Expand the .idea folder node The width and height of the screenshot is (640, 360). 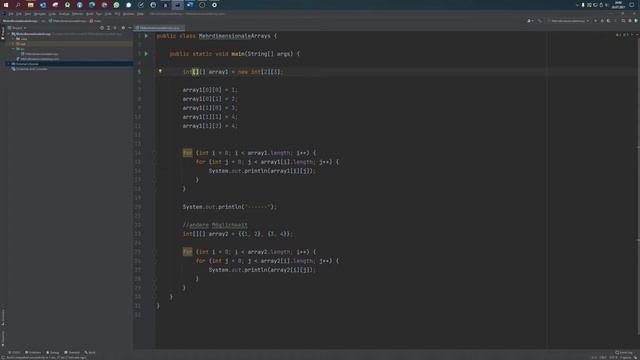13,39
